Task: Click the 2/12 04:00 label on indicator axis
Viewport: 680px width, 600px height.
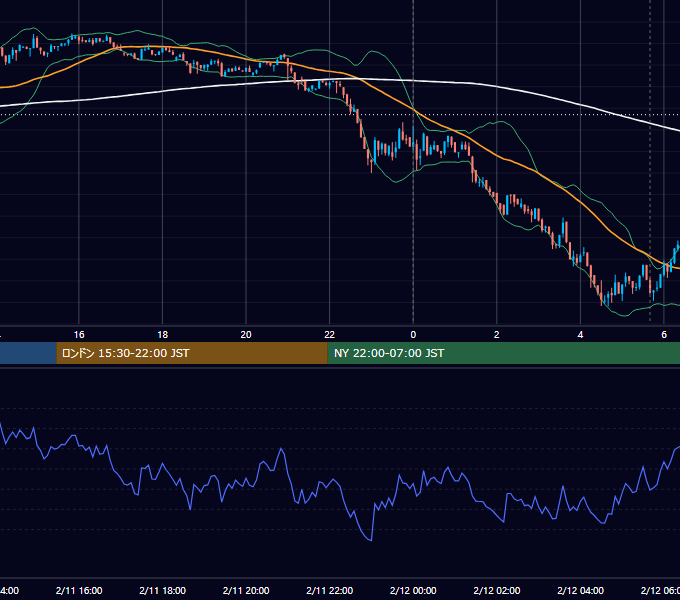Action: pyautogui.click(x=580, y=591)
